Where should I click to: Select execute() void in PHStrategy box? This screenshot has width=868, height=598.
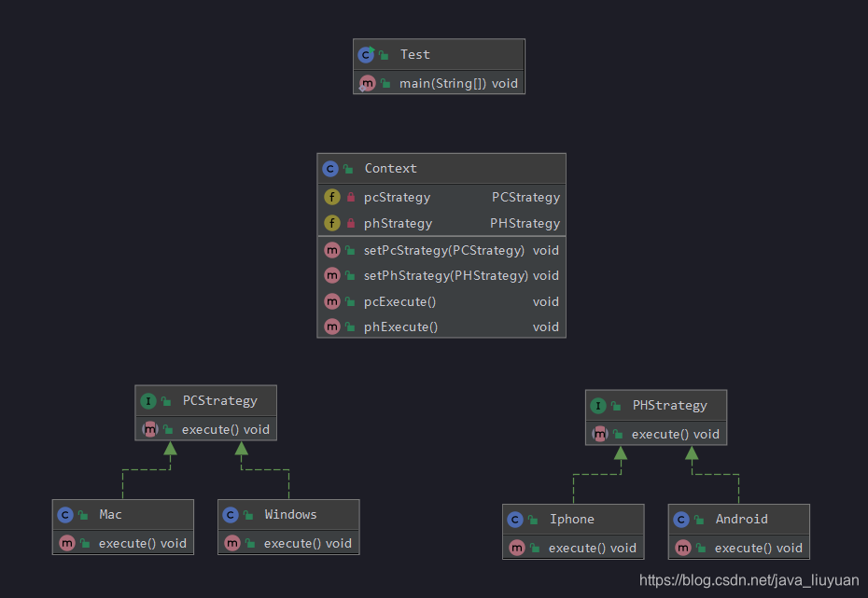pos(676,434)
